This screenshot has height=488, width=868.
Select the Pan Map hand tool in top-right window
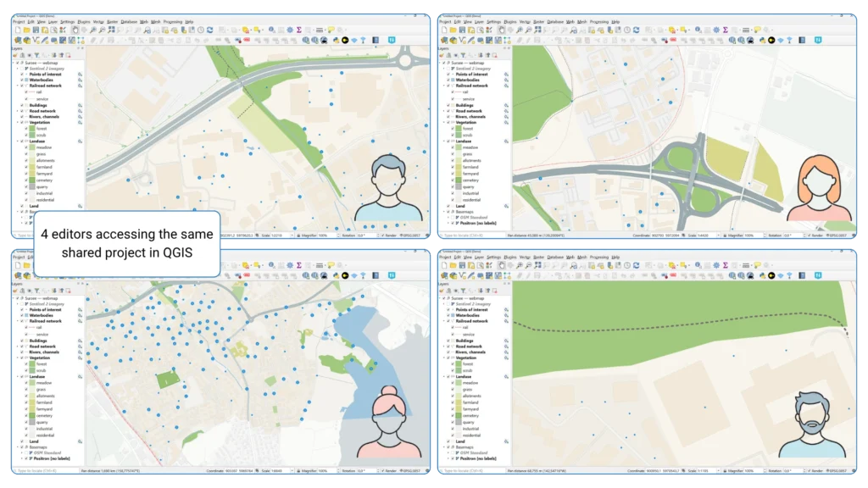click(502, 30)
